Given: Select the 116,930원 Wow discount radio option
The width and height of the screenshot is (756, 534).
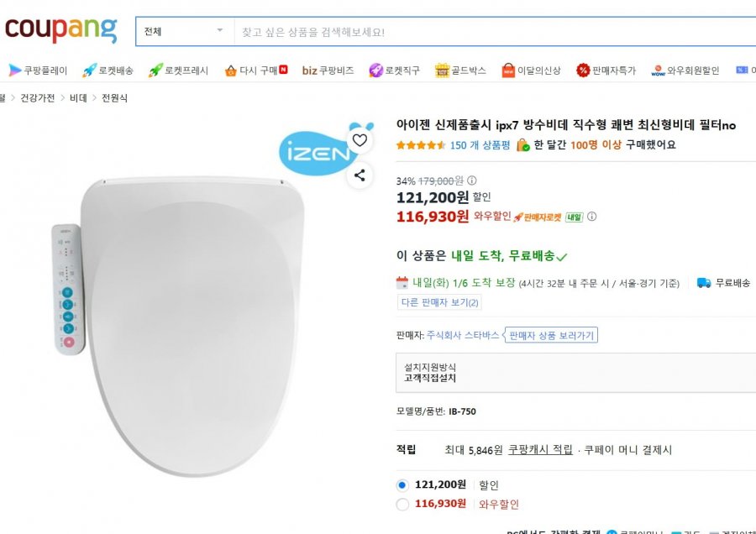Looking at the screenshot, I should click(x=402, y=505).
